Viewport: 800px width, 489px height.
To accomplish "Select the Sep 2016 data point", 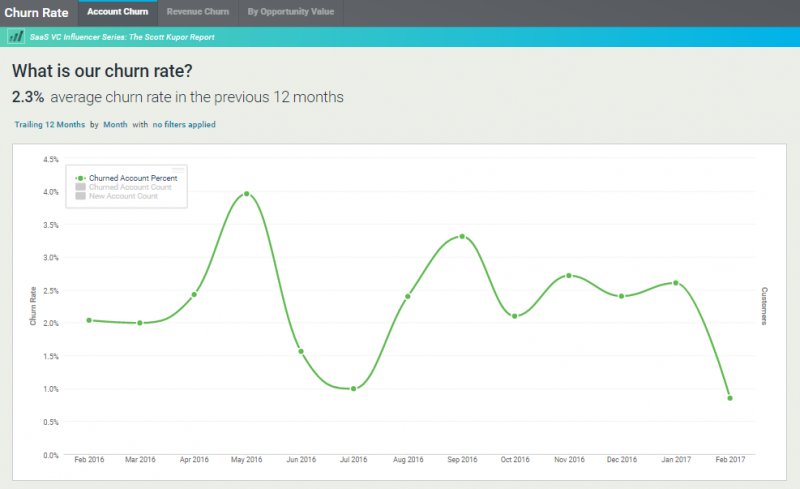I will pyautogui.click(x=462, y=236).
